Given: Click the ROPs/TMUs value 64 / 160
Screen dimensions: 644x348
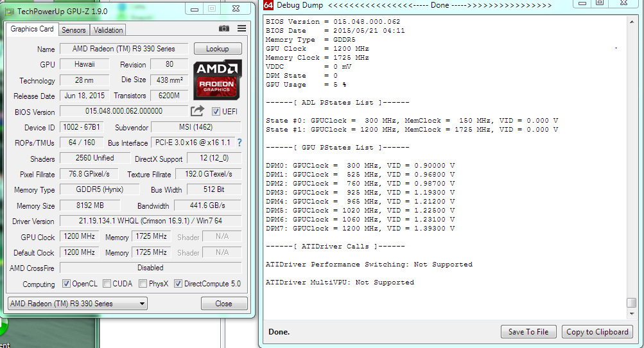Looking at the screenshot, I should (x=82, y=143).
